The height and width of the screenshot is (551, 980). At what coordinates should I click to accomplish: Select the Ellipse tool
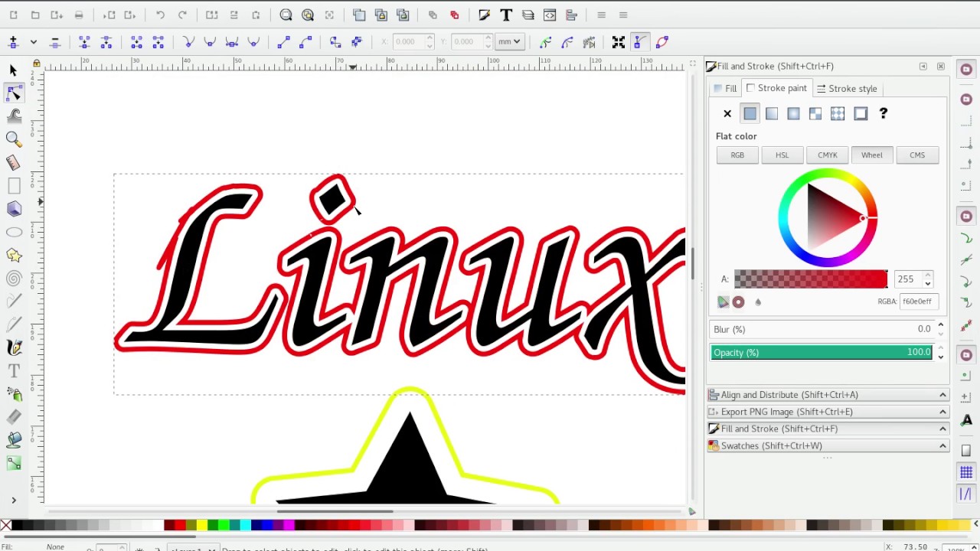14,232
